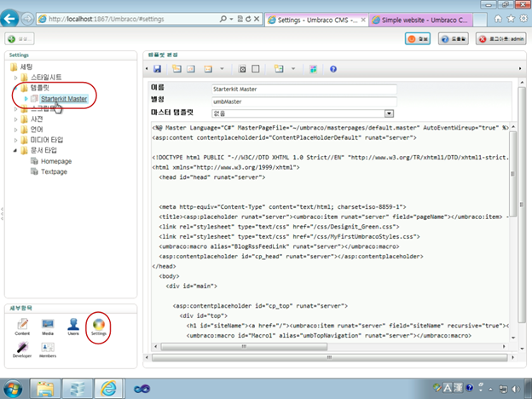Open the Settings section
The width and height of the screenshot is (532, 399).
(x=99, y=327)
